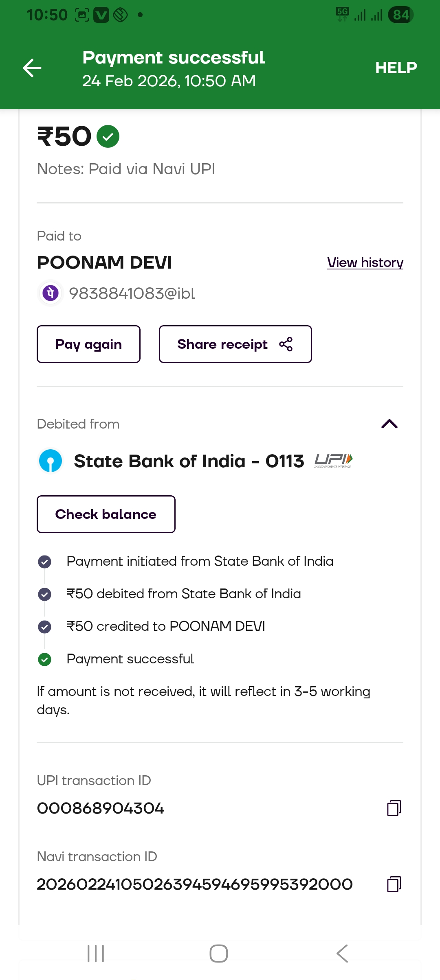Tap PhonePe icon next to UPI ID
The width and height of the screenshot is (440, 980).
point(51,293)
